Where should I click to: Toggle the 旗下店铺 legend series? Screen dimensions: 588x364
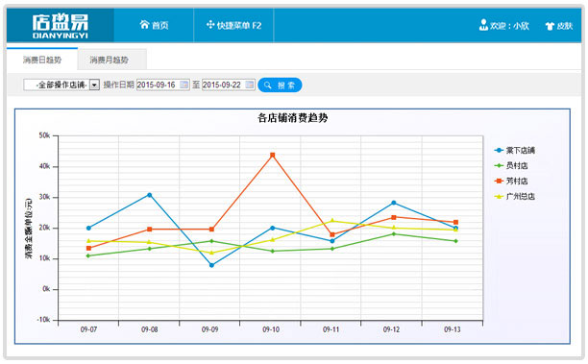click(x=515, y=151)
